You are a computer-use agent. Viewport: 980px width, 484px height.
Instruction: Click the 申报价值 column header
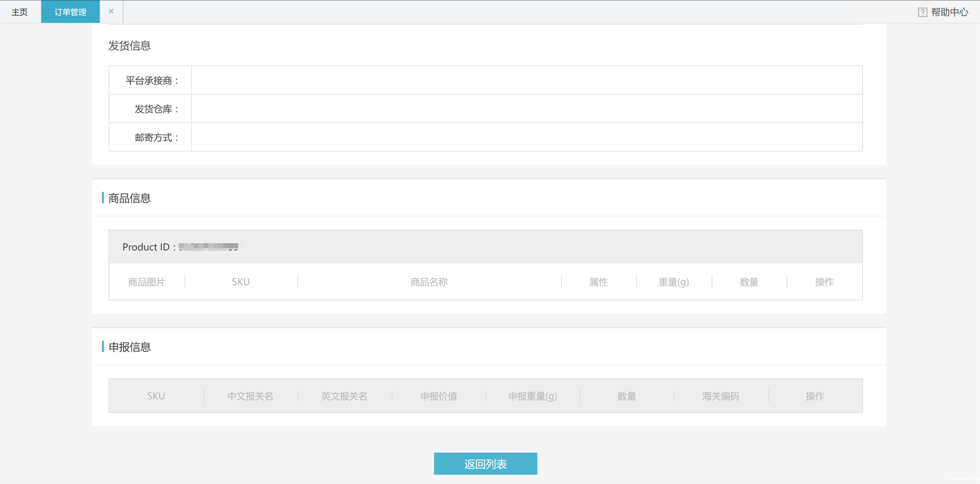pos(438,396)
